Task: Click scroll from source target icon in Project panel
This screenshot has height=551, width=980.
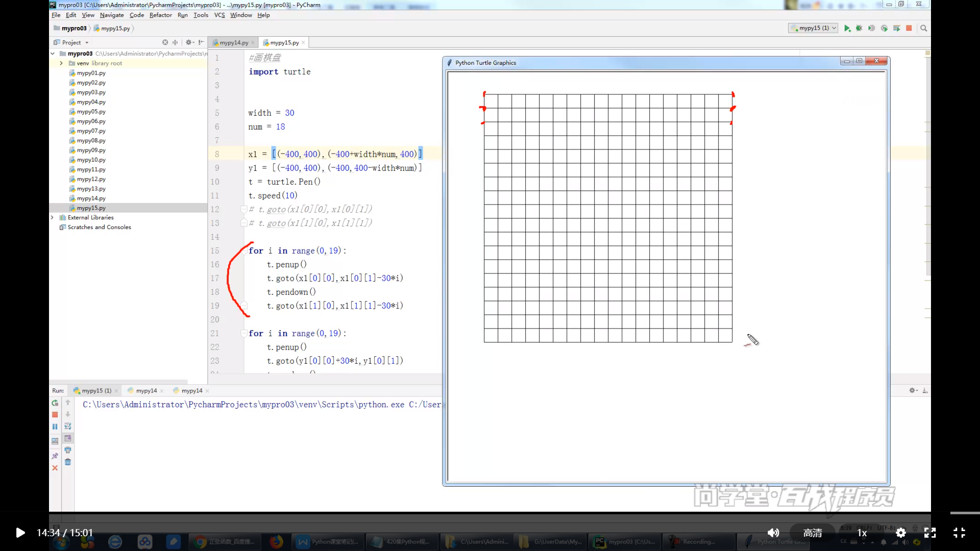Action: [x=165, y=42]
